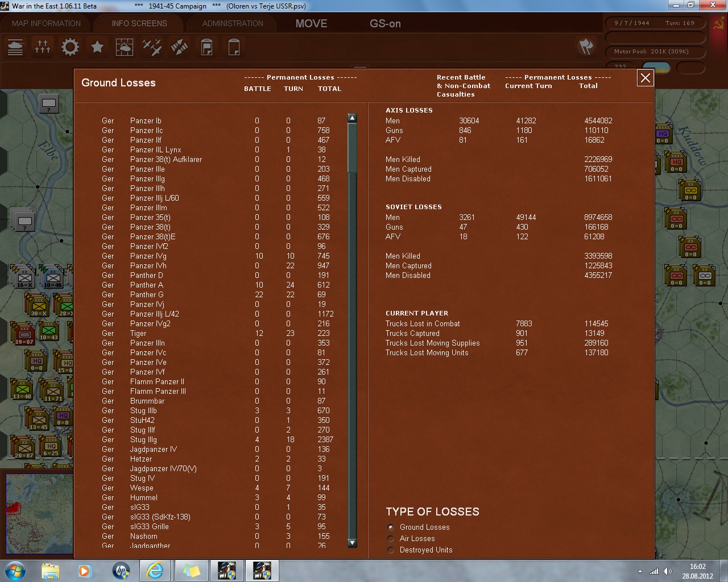Open the MAP INFORMATION tab
Screen dimensions: 728x582
click(47, 23)
